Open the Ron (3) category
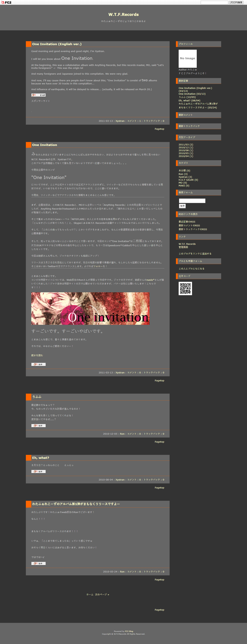 (183, 174)
